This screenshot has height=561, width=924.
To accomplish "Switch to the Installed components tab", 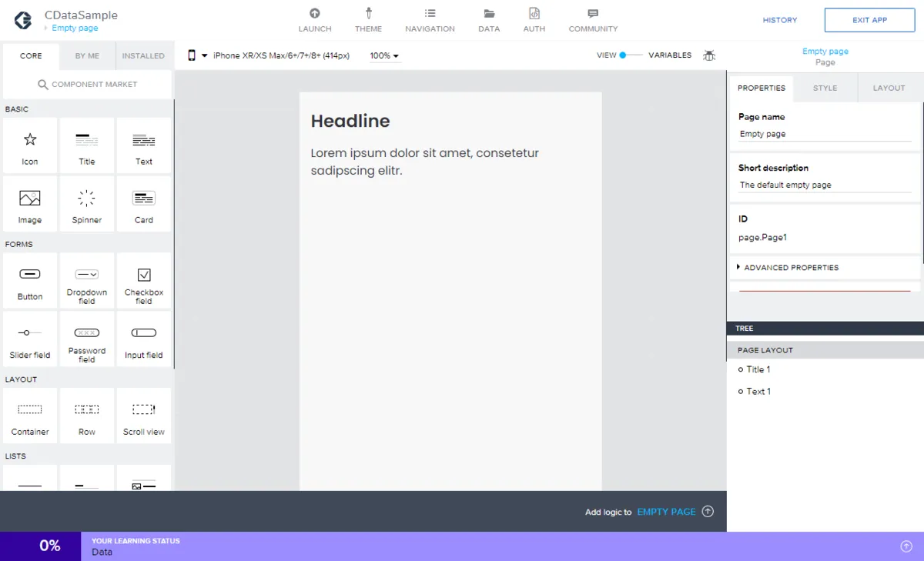I will 143,56.
